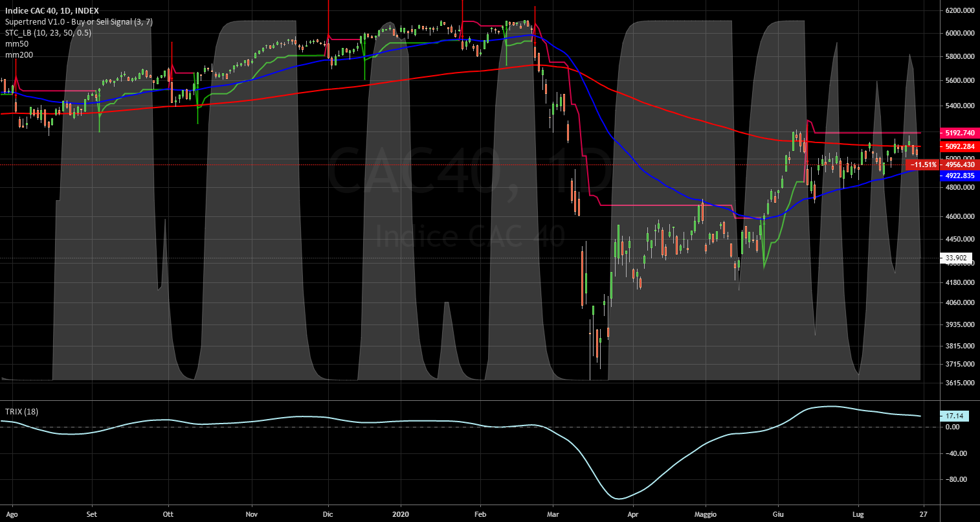Click the 33.902 STC value label

[x=955, y=258]
